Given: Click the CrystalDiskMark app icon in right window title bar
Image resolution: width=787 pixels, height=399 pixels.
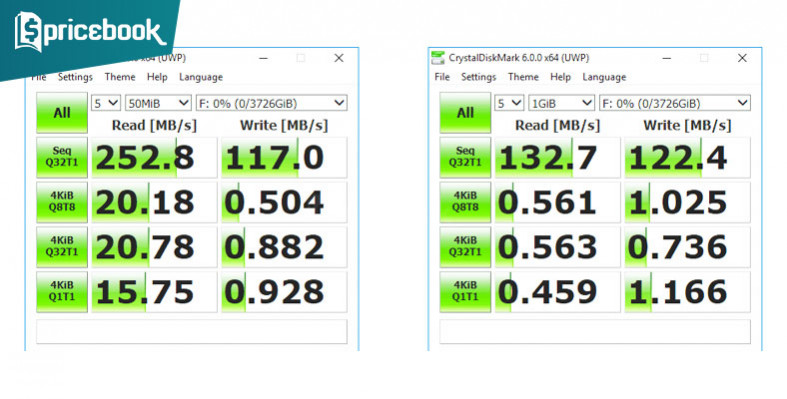Looking at the screenshot, I should pos(438,58).
